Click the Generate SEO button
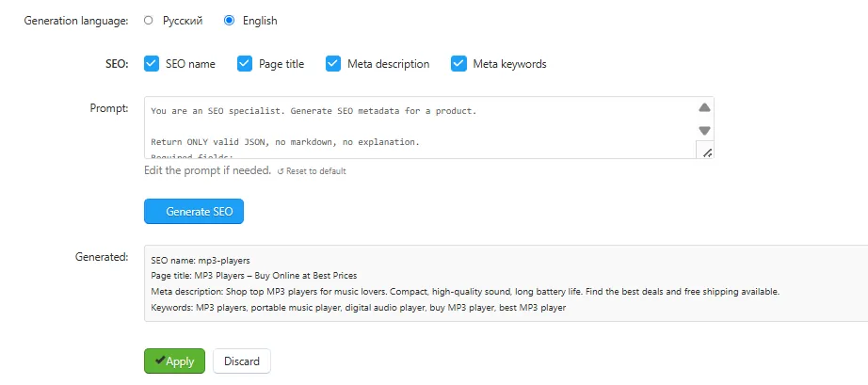868x385 pixels. point(194,211)
